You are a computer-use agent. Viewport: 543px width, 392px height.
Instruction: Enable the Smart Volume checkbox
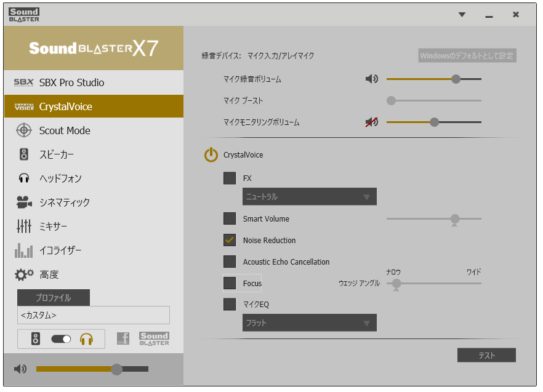pyautogui.click(x=230, y=218)
